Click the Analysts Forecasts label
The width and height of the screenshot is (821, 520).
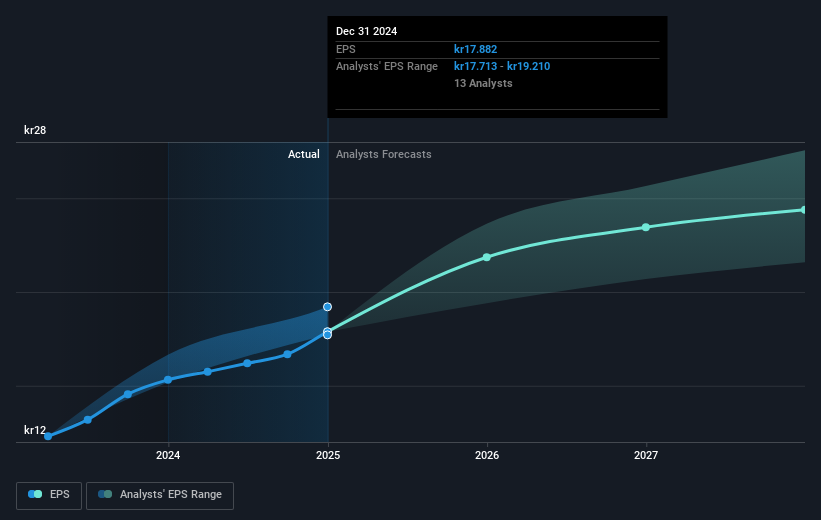click(384, 154)
